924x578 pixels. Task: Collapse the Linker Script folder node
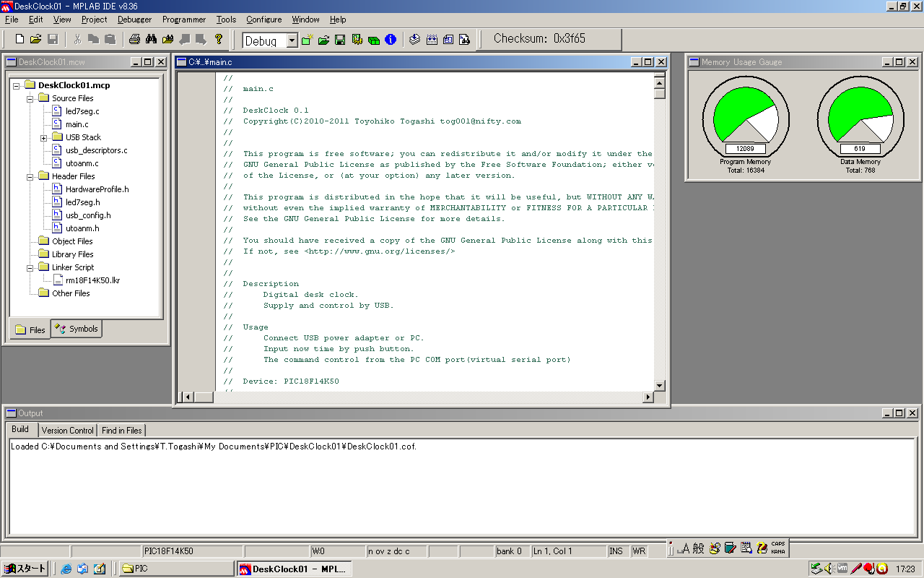click(30, 267)
